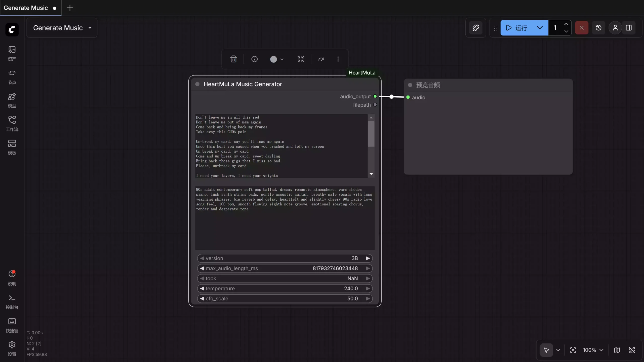Click the link midpoint between nodes

coord(391,97)
